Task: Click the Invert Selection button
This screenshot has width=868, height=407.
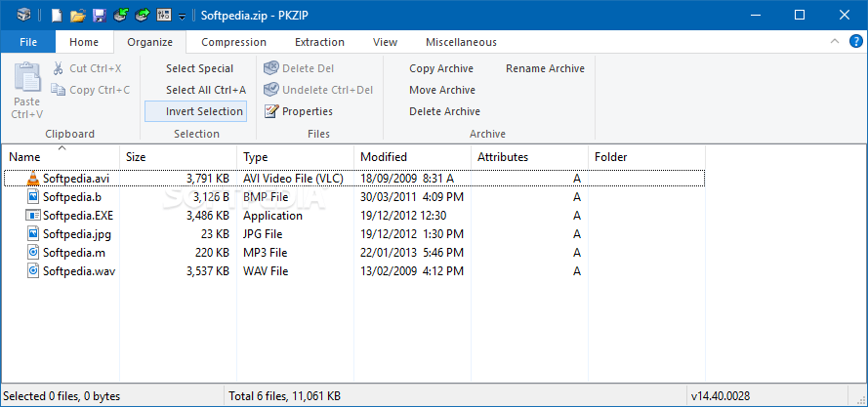Action: [196, 111]
